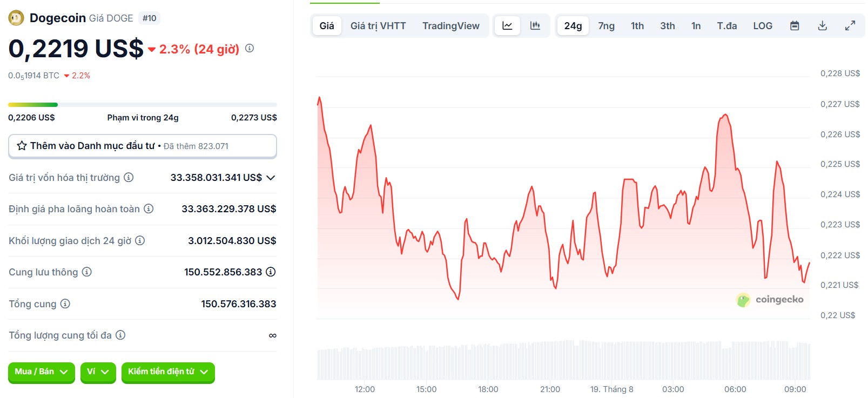Expand market cap value details chevron

[271, 178]
